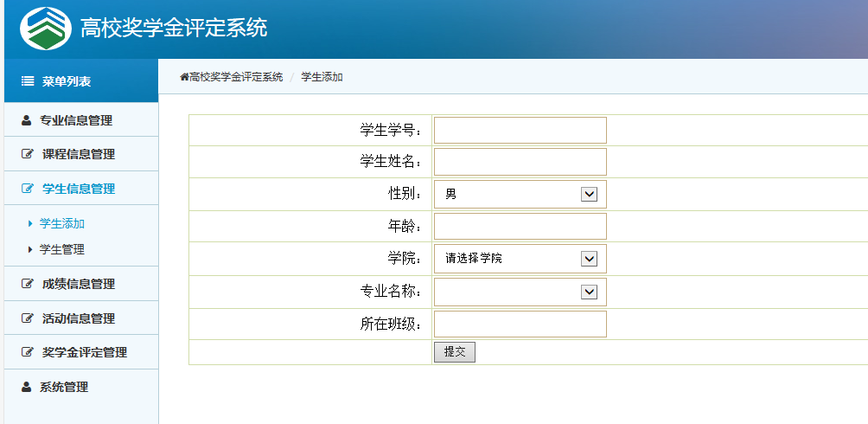Select the 学生添加 submenu item
868x424 pixels.
pyautogui.click(x=62, y=223)
